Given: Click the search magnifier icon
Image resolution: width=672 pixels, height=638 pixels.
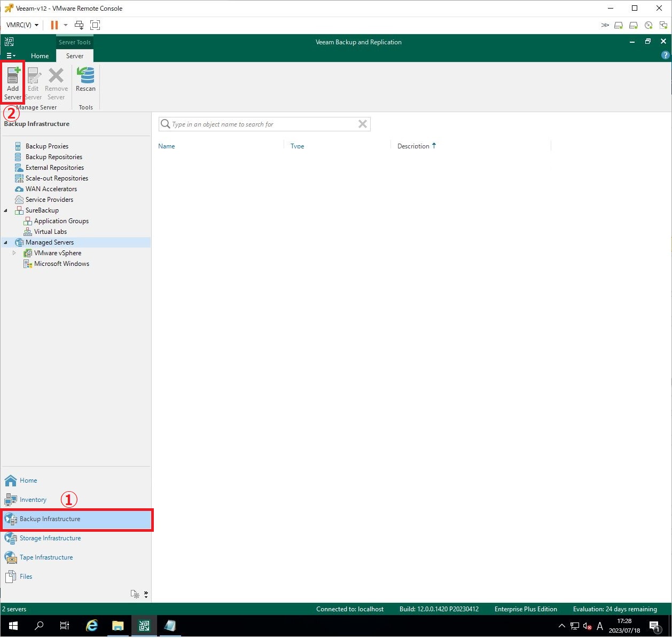Looking at the screenshot, I should pyautogui.click(x=166, y=124).
